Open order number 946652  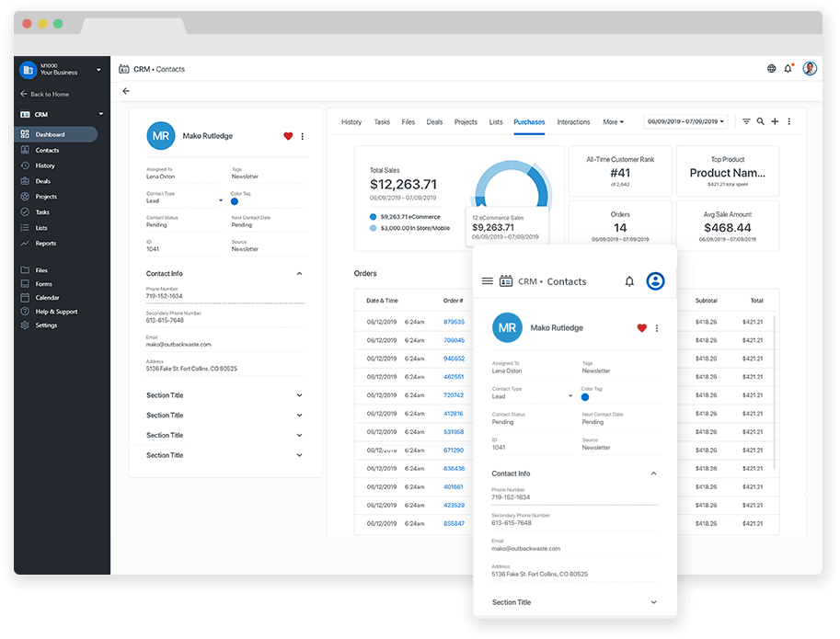454,359
